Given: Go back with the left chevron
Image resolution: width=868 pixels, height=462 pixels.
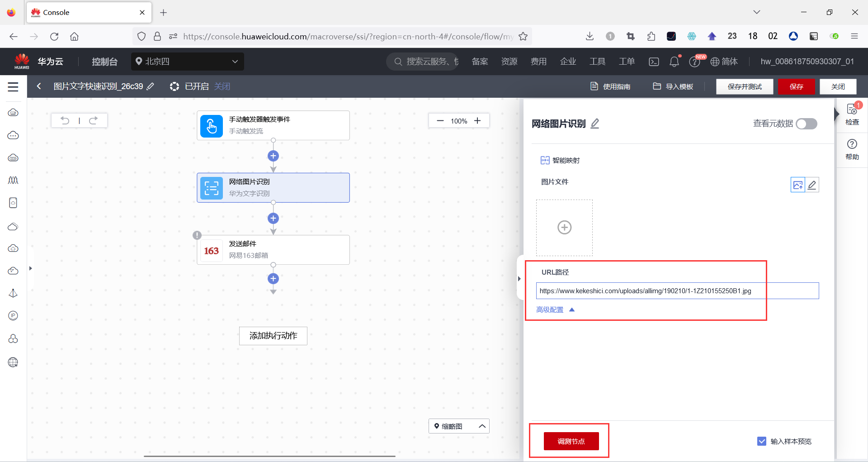Looking at the screenshot, I should (39, 86).
